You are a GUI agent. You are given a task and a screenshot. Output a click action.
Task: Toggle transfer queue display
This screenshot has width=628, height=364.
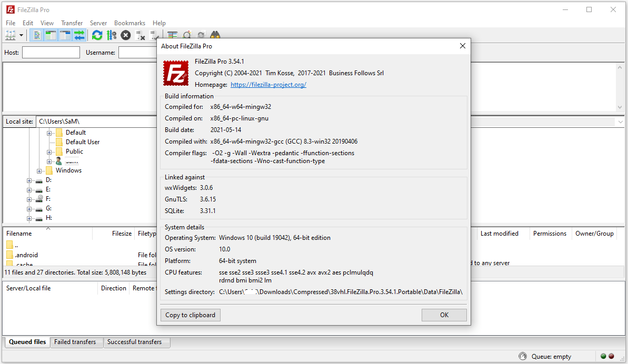(79, 35)
